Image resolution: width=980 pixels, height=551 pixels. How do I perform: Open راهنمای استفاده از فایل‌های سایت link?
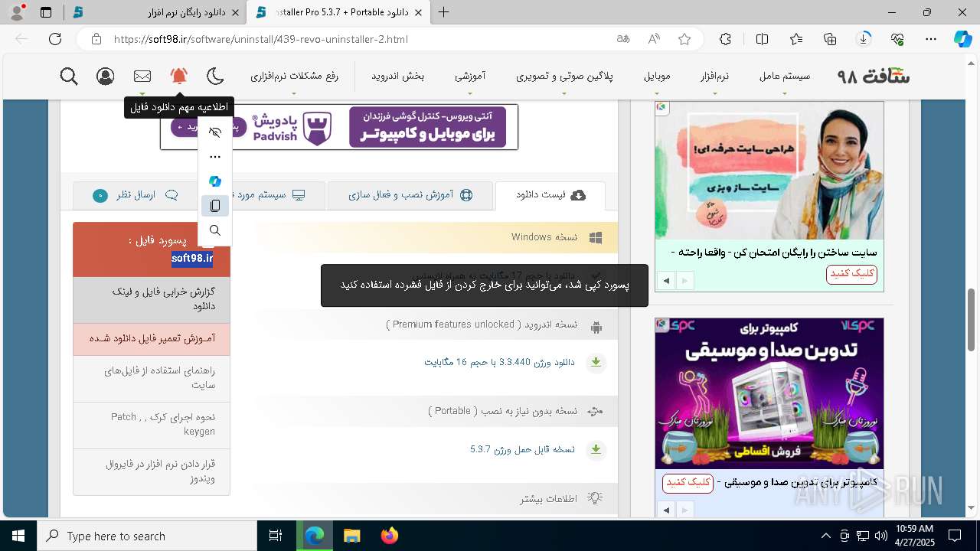pos(152,378)
